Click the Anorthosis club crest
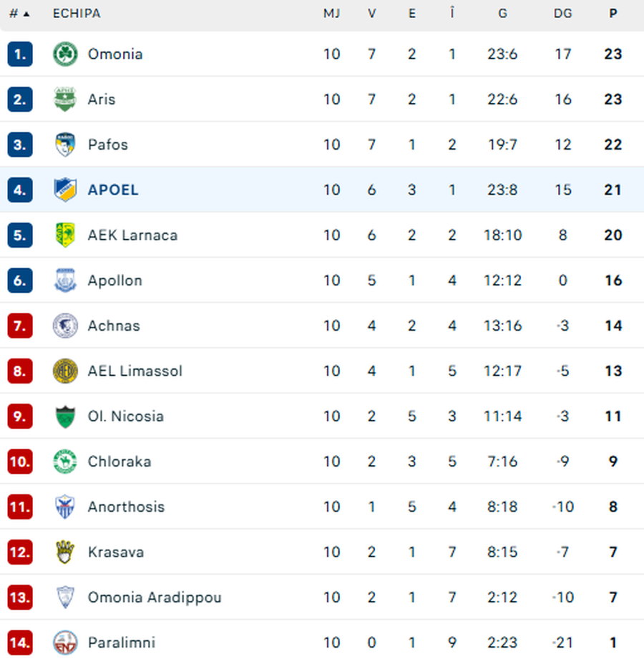Image resolution: width=644 pixels, height=664 pixels. coord(64,507)
